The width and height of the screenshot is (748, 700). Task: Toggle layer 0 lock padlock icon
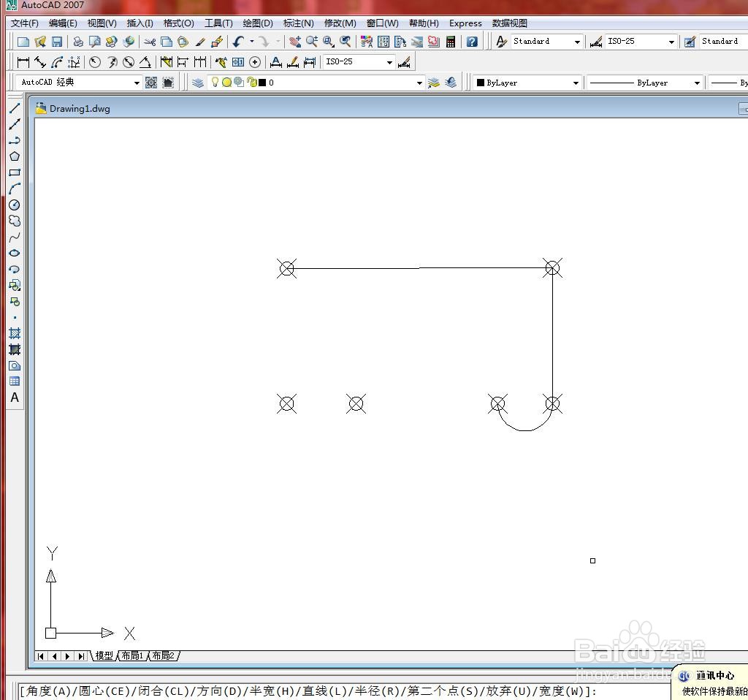252,83
